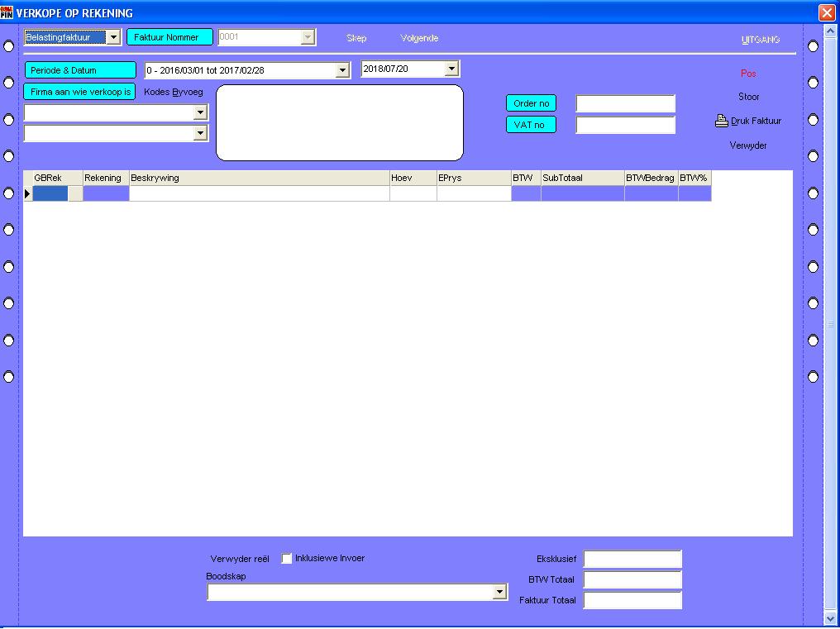Expand the Boodskap message dropdown
840x629 pixels.
click(x=499, y=592)
